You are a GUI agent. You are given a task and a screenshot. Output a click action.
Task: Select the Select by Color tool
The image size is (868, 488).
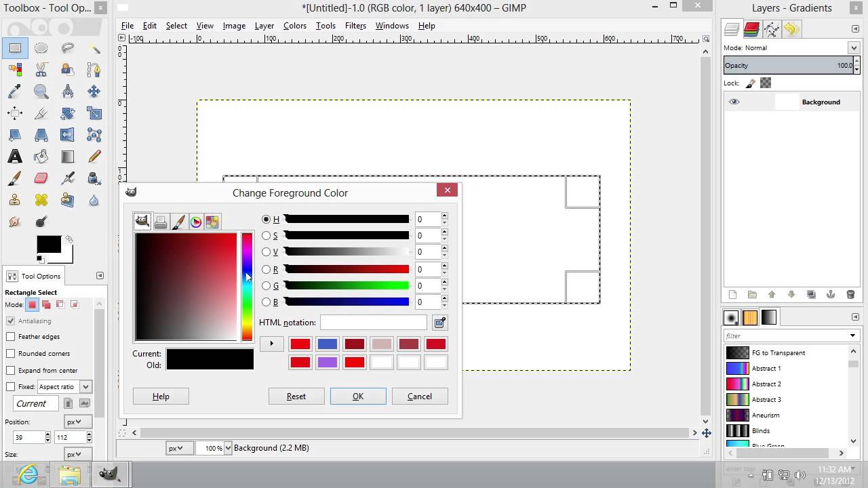tap(15, 70)
